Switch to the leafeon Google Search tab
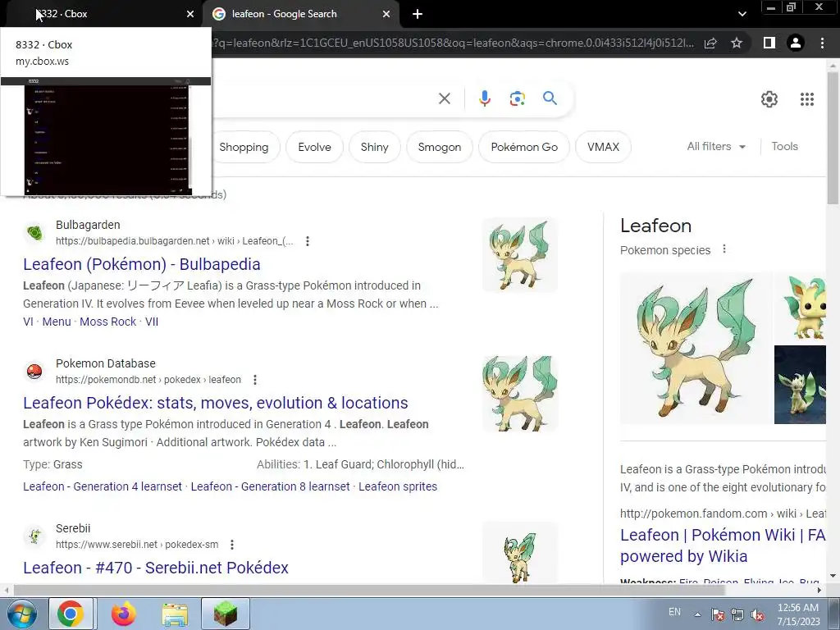The width and height of the screenshot is (840, 630). click(x=300, y=14)
